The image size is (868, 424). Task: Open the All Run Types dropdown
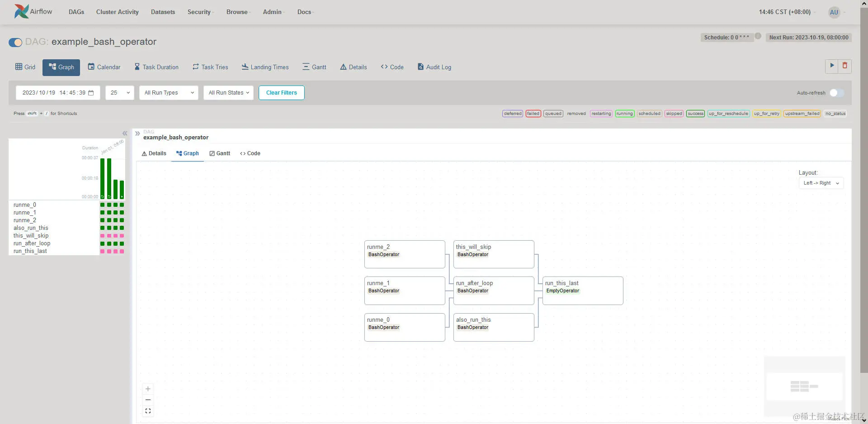click(169, 93)
